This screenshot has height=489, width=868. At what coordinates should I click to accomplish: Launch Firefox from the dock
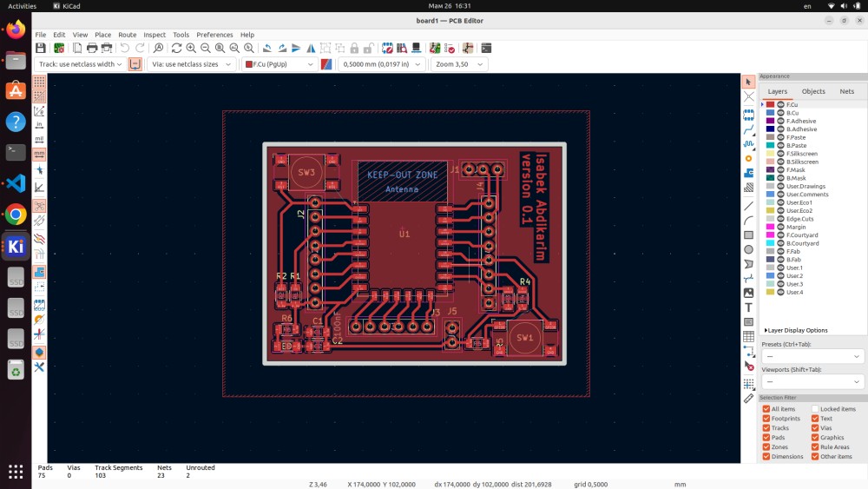click(x=16, y=29)
